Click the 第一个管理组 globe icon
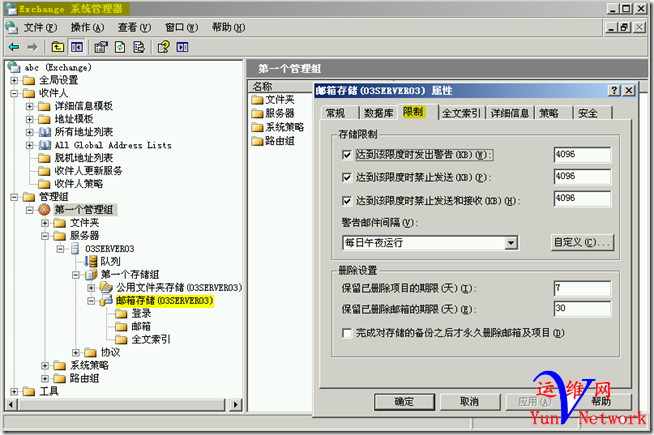The width and height of the screenshot is (654, 435). [45, 210]
